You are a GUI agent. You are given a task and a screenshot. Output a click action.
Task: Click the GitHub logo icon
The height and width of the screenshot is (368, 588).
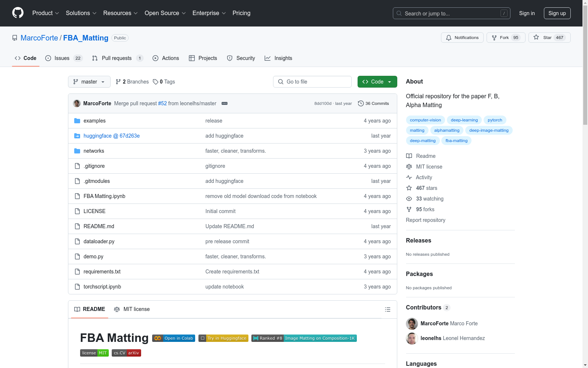tap(18, 13)
